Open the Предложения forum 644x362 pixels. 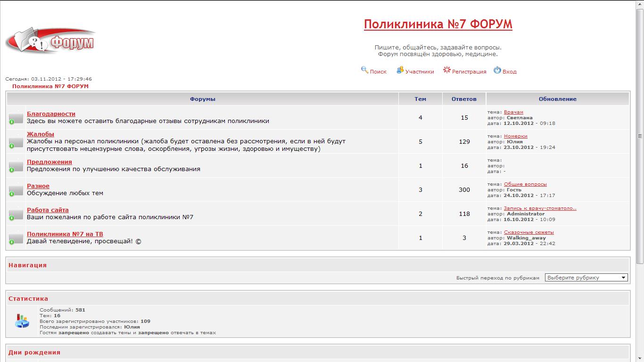[50, 162]
